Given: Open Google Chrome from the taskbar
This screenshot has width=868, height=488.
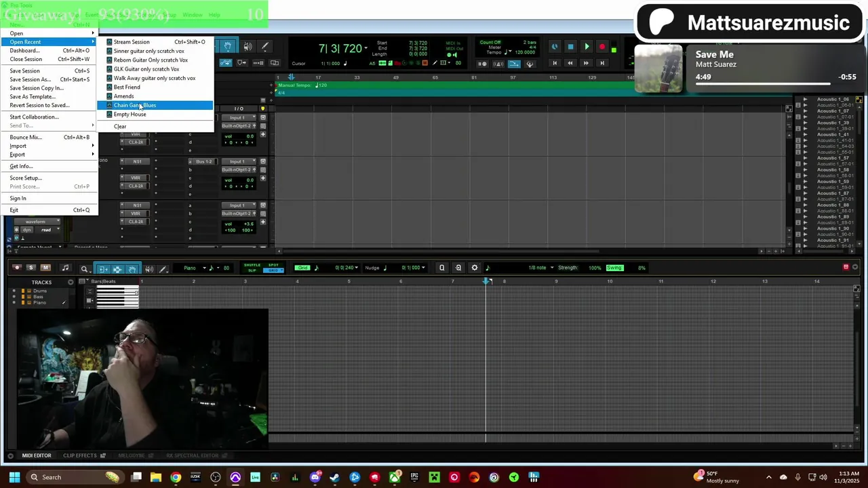Looking at the screenshot, I should coord(176,477).
